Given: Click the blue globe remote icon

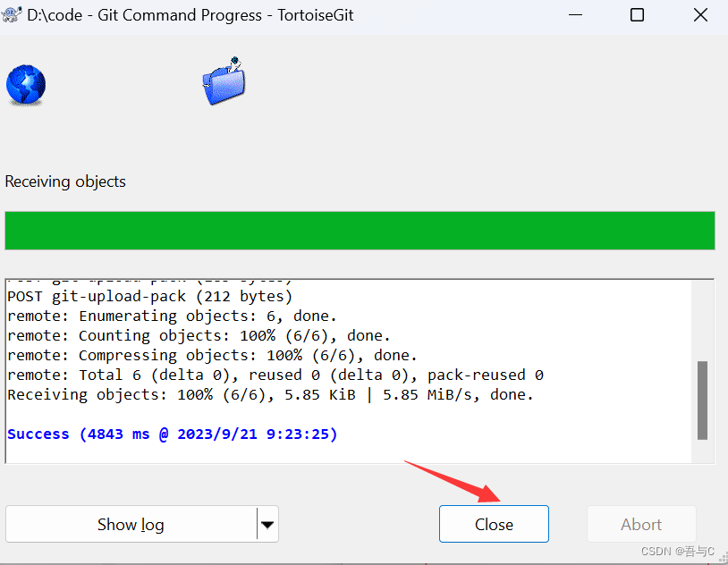Looking at the screenshot, I should 26,85.
